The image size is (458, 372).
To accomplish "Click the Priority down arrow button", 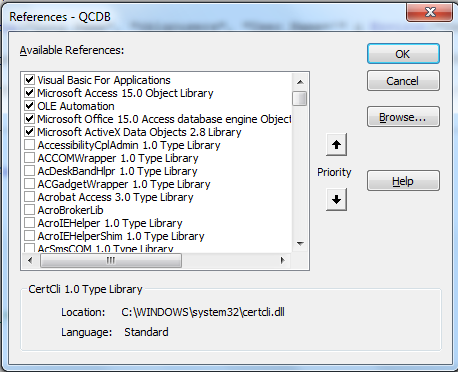I will pyautogui.click(x=336, y=199).
